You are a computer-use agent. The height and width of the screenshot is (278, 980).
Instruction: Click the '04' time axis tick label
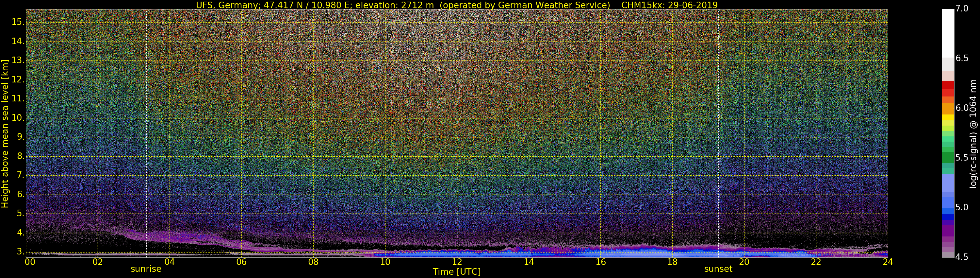(170, 262)
